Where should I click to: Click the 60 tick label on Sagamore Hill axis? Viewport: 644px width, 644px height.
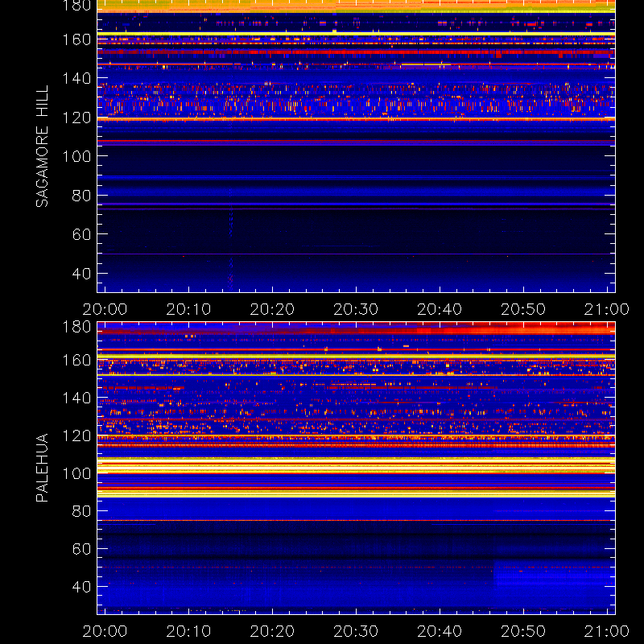tap(81, 234)
